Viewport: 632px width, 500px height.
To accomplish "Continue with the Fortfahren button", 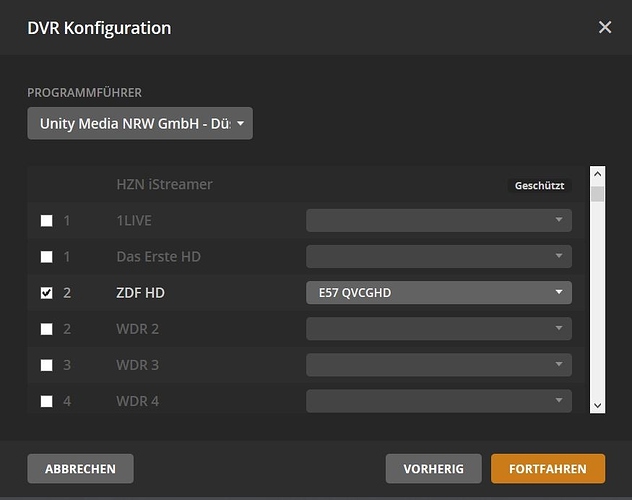I will 548,469.
